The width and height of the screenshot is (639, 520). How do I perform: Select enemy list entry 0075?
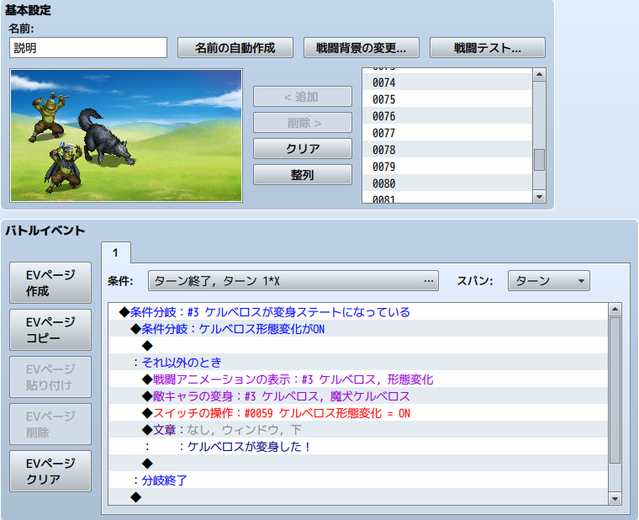pos(447,99)
